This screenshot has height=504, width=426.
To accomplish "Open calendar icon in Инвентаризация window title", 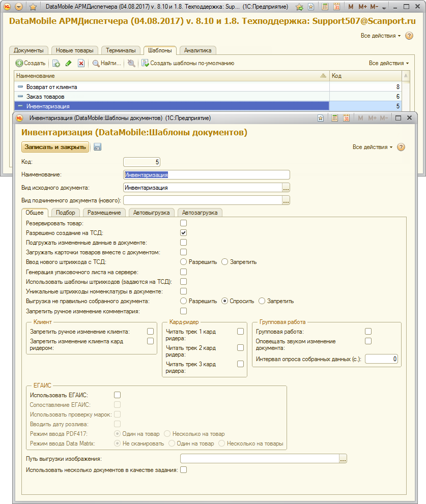I will point(346,118).
